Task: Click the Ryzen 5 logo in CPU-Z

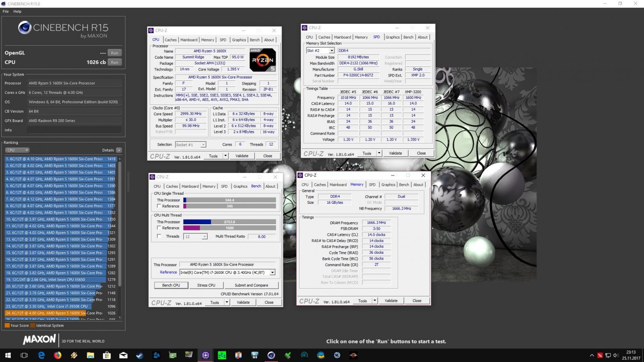Action: (263, 60)
